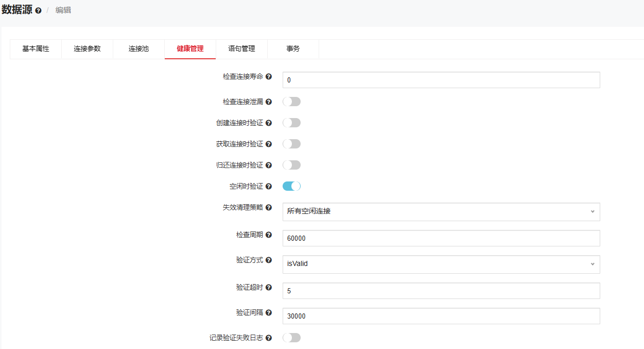The width and height of the screenshot is (644, 349).
Task: Click help icon beside 空闲时验证
Action: coord(269,187)
